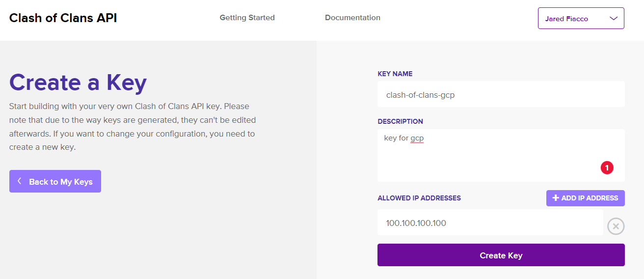This screenshot has width=644, height=279.
Task: Click the red notification badge in Description
Action: tap(607, 167)
